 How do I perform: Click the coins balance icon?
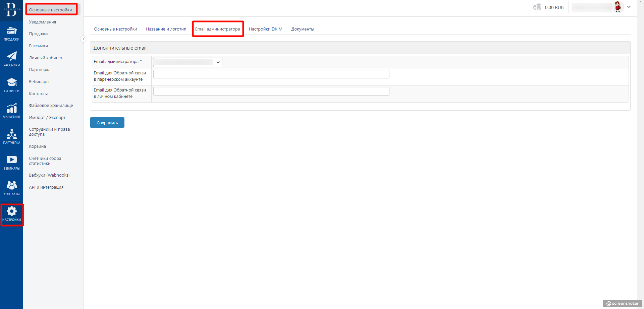(537, 7)
